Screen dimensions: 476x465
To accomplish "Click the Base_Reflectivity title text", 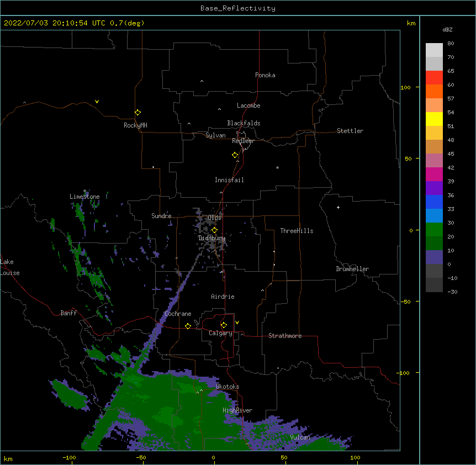I will pyautogui.click(x=238, y=8).
